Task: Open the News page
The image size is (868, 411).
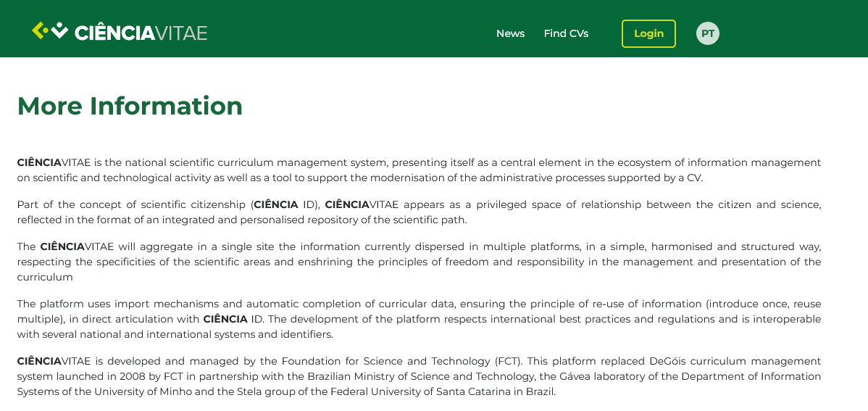Action: [510, 33]
